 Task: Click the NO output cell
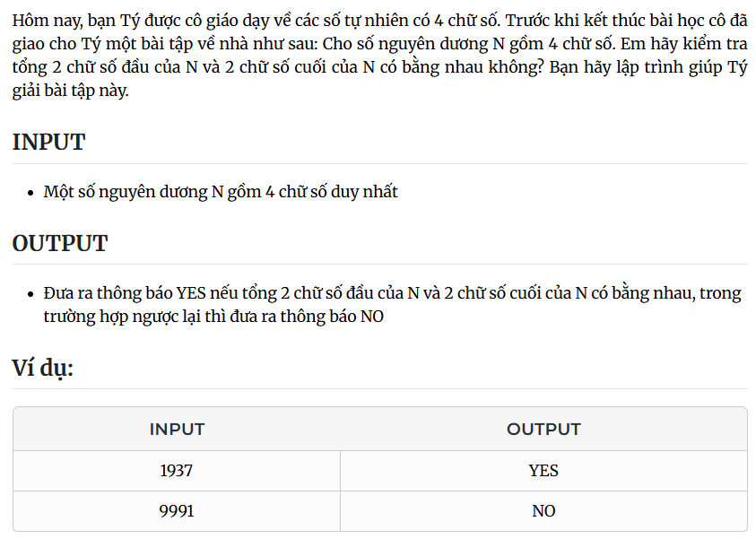[x=543, y=511]
